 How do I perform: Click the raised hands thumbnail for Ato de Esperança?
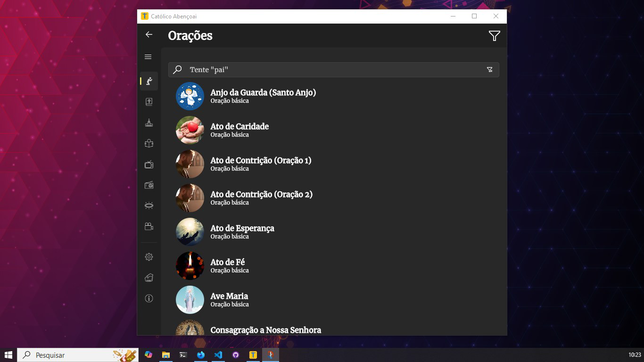pyautogui.click(x=190, y=232)
